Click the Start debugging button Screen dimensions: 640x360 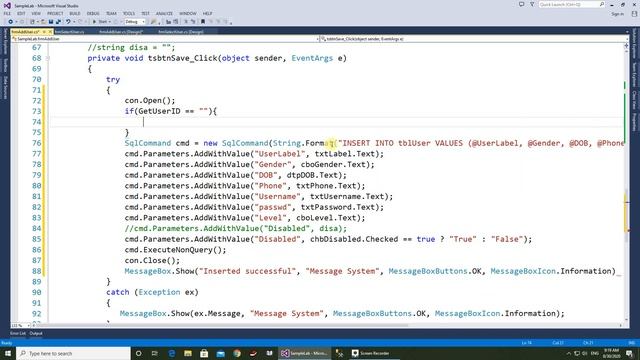pos(100,22)
